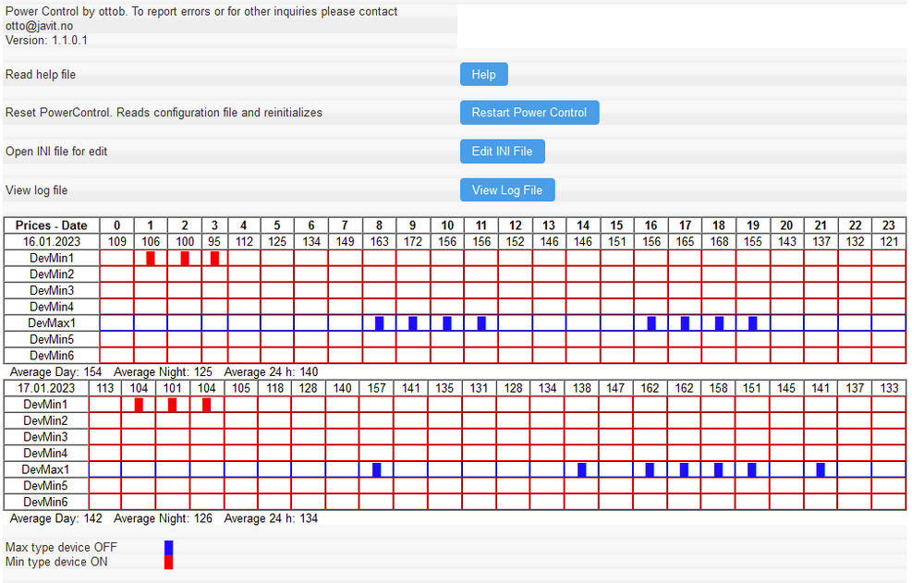Open the Edit INI File button

tap(502, 152)
